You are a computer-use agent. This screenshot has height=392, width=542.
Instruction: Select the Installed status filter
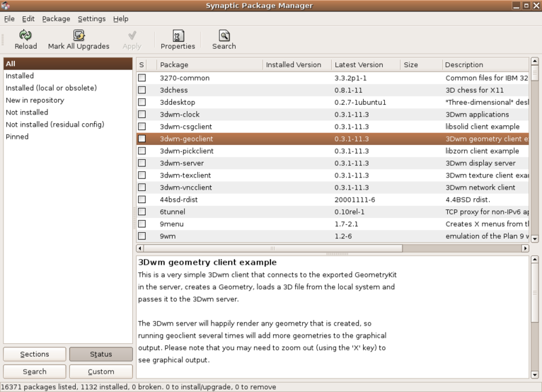(x=68, y=76)
